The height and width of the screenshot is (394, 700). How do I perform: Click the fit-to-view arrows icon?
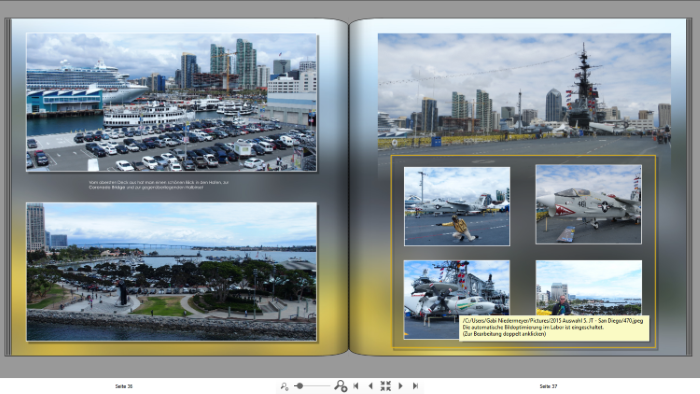pos(385,386)
